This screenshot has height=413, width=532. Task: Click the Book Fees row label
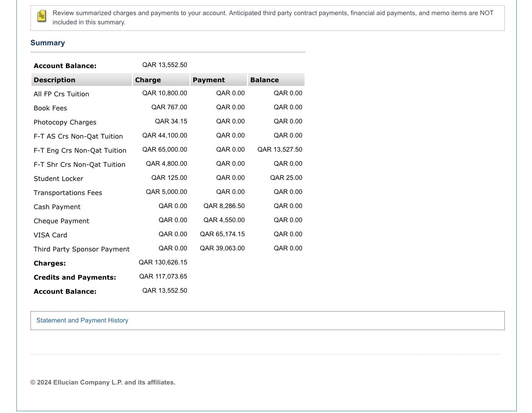[x=50, y=108]
